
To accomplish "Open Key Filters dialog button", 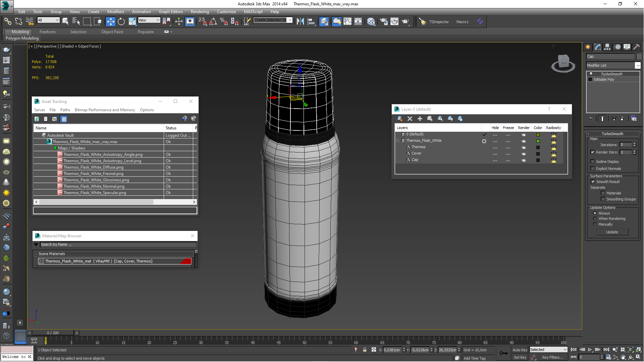I will coord(552,357).
